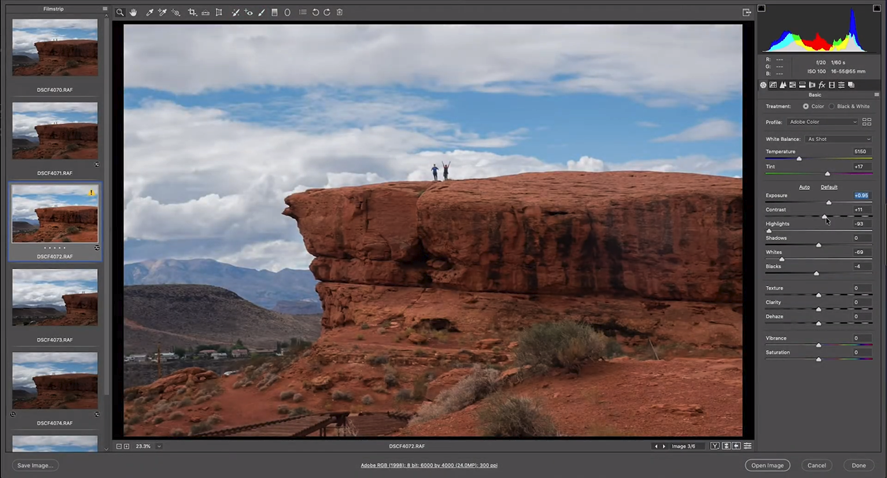This screenshot has width=887, height=478.
Task: Cycle before/after view Y icon
Action: click(715, 446)
